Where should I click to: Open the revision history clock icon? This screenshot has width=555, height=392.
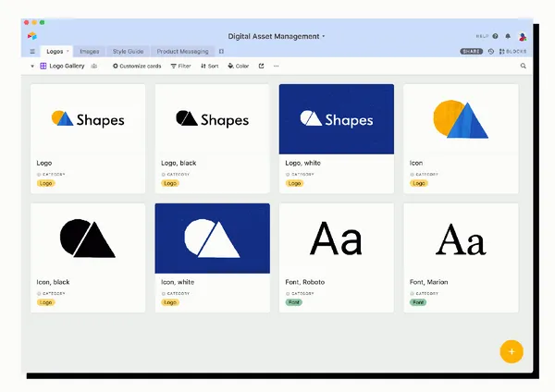tap(491, 51)
